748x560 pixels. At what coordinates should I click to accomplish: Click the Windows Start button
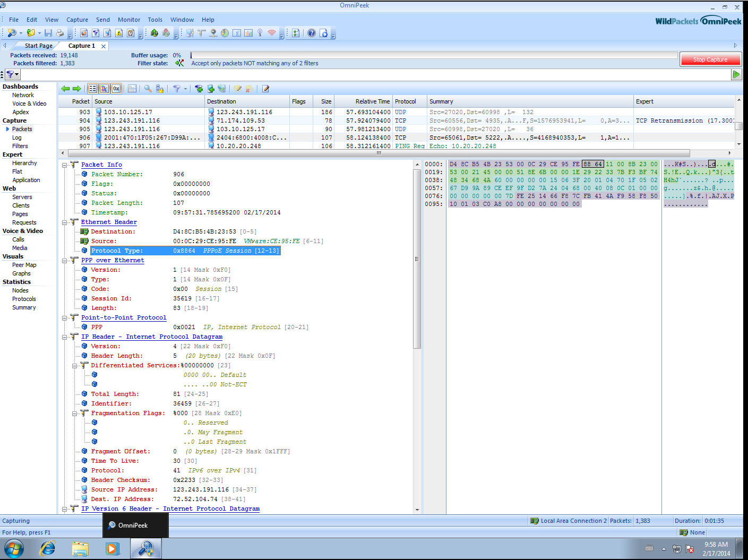tap(14, 548)
